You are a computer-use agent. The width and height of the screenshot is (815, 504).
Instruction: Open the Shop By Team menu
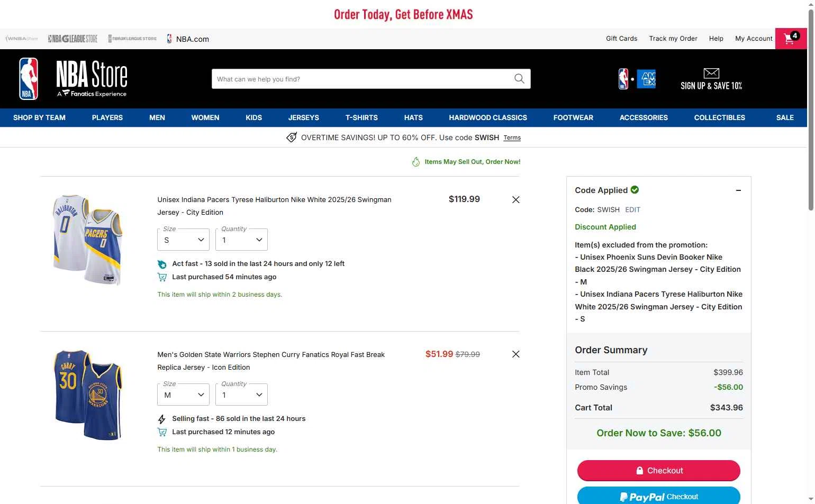(39, 117)
